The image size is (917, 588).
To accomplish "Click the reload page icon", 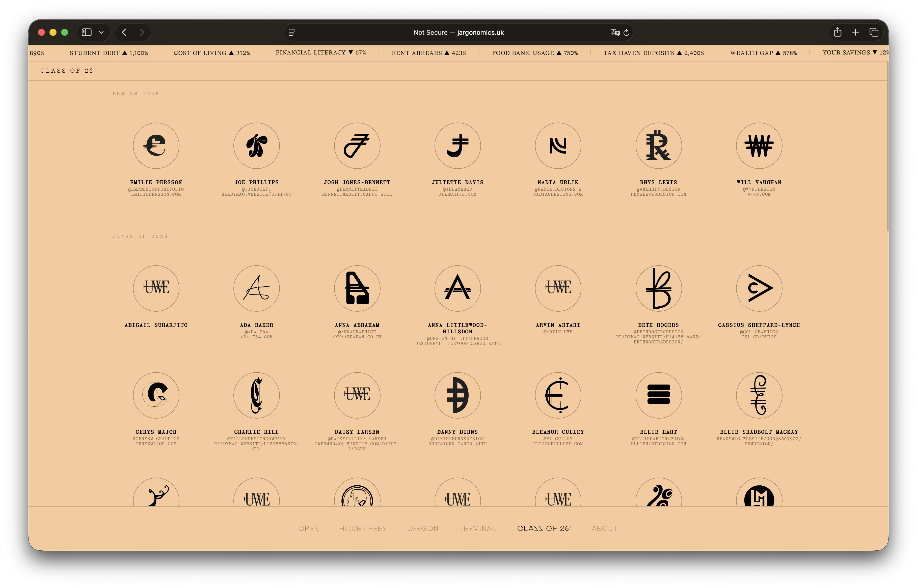I will point(626,33).
